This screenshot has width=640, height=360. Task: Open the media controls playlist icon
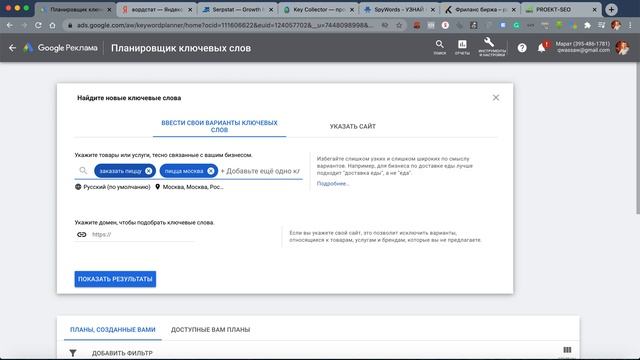point(601,25)
